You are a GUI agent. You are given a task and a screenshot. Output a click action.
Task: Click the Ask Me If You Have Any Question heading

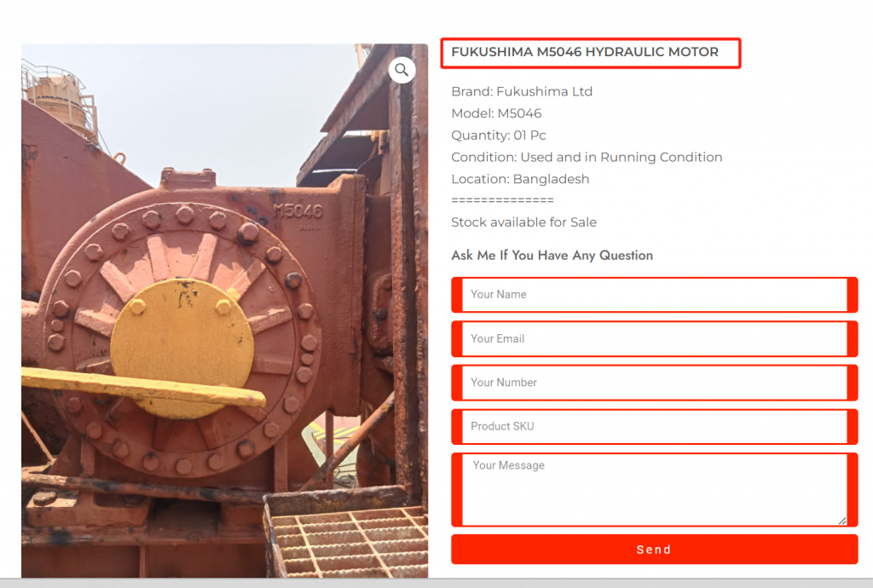point(552,256)
